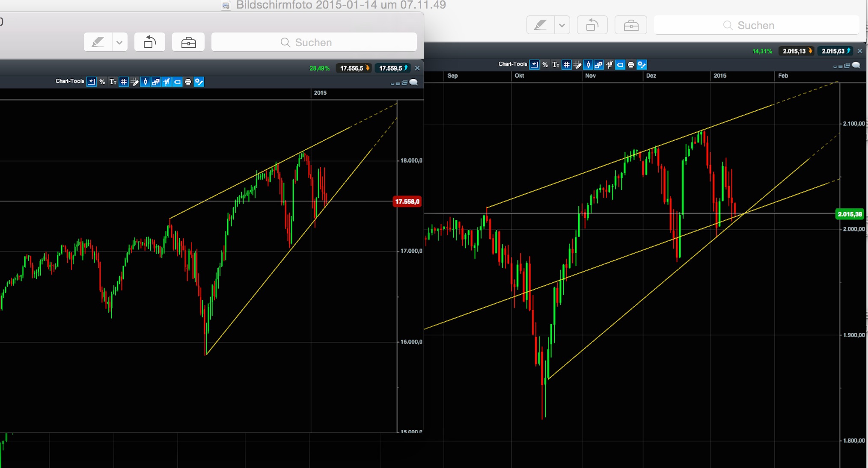The image size is (868, 468).
Task: Click the magnifier zoom icon on the left chart
Action: click(x=413, y=82)
